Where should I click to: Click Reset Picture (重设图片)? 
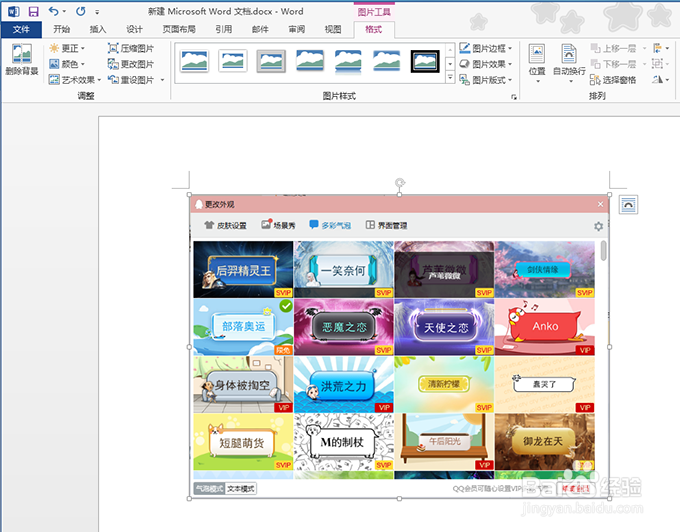(131, 80)
